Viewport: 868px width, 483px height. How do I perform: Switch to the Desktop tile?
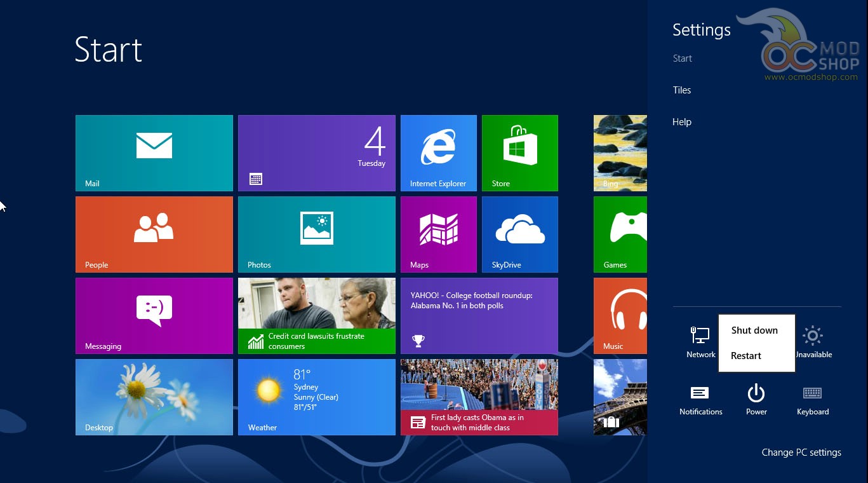click(x=154, y=397)
